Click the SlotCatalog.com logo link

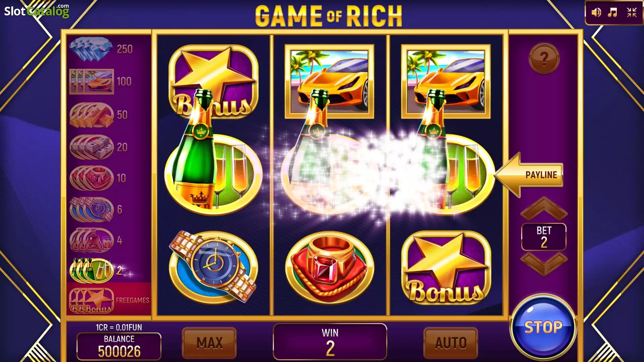tap(37, 11)
